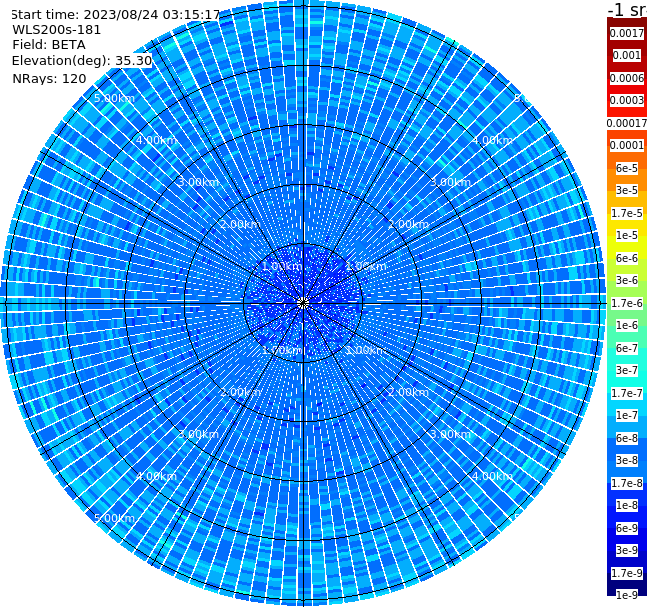Click the 6e-6 colorbar label

[x=627, y=258]
